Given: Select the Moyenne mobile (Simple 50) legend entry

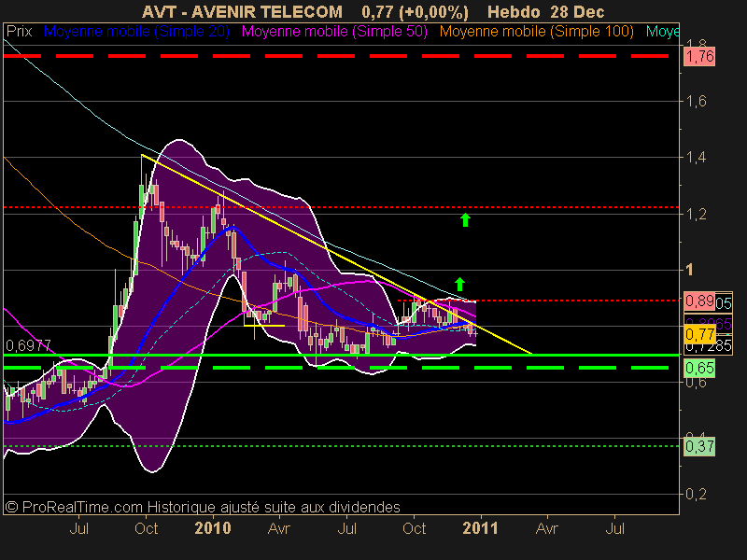Looking at the screenshot, I should pyautogui.click(x=334, y=32).
